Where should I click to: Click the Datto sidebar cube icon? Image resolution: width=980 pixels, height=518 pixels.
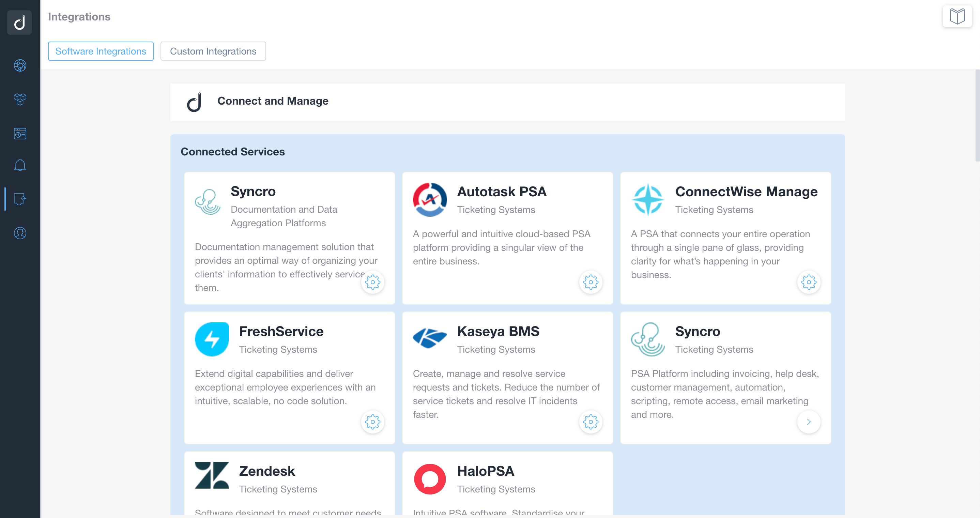[x=19, y=98]
